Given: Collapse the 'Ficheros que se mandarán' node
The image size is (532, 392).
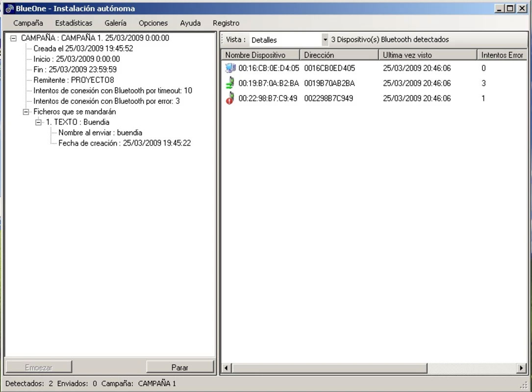Looking at the screenshot, I should (26, 112).
